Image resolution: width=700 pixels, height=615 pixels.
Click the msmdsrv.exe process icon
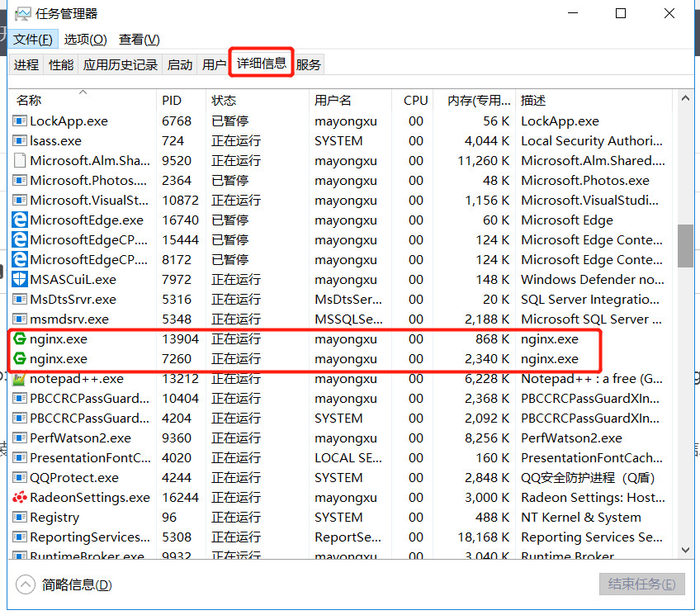[x=19, y=319]
